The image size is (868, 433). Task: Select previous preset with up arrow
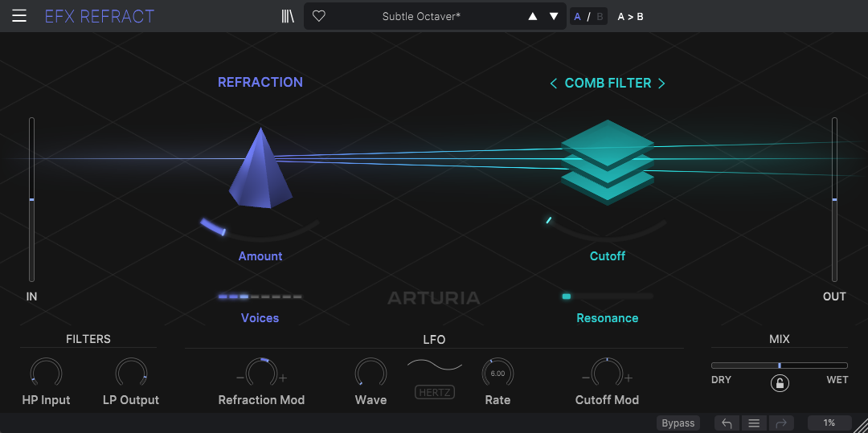pyautogui.click(x=532, y=16)
